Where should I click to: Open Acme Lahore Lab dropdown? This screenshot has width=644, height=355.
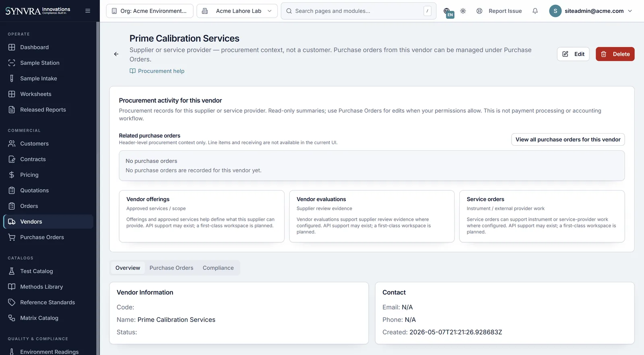pos(237,11)
